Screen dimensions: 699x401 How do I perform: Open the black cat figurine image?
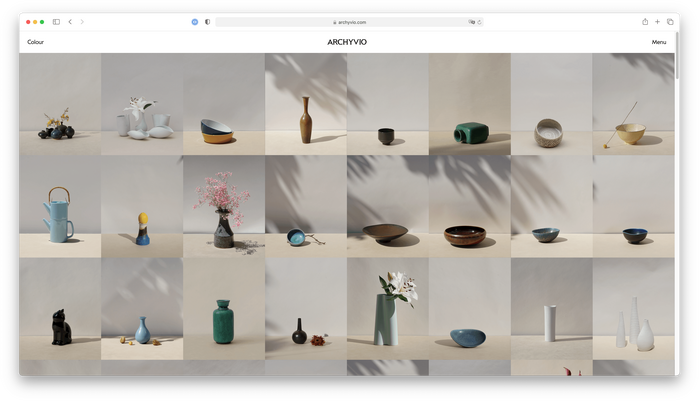pos(60,309)
